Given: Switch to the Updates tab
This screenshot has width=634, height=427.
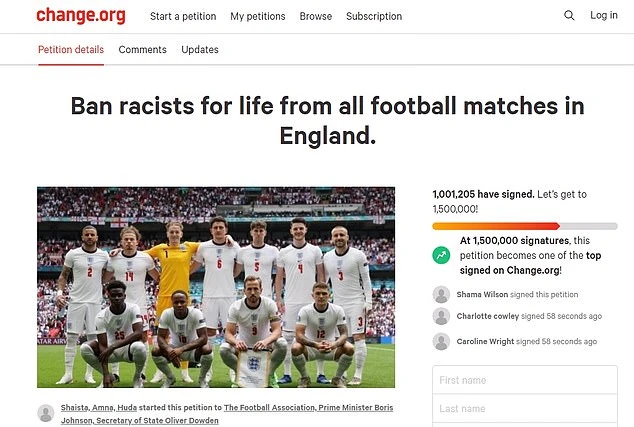Looking at the screenshot, I should [x=200, y=50].
